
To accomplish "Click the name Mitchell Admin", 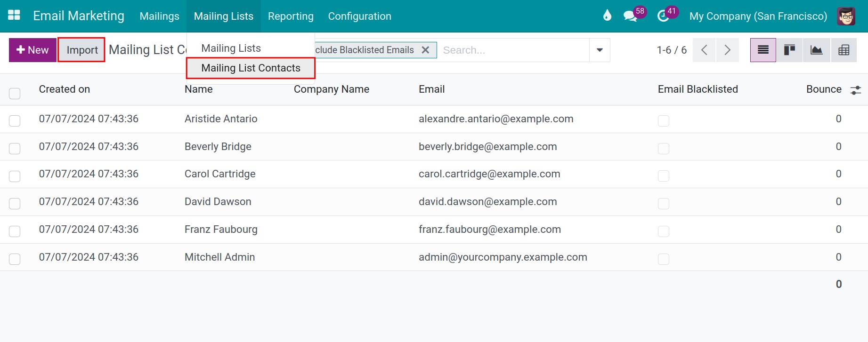I will 219,257.
